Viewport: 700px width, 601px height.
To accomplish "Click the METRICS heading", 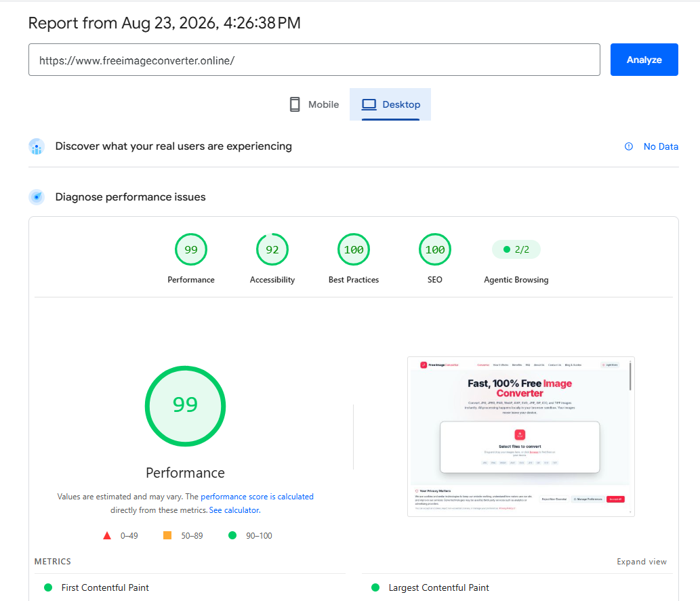I will tap(53, 562).
